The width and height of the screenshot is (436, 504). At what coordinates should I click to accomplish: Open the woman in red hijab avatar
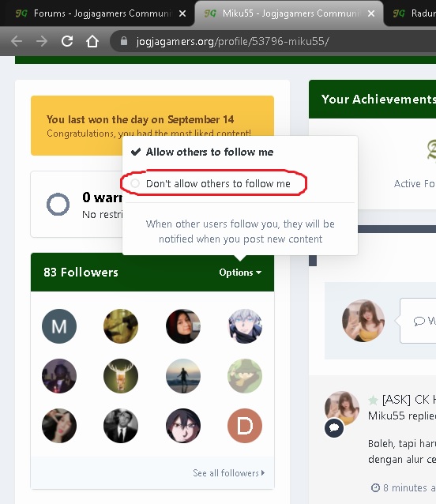183,326
